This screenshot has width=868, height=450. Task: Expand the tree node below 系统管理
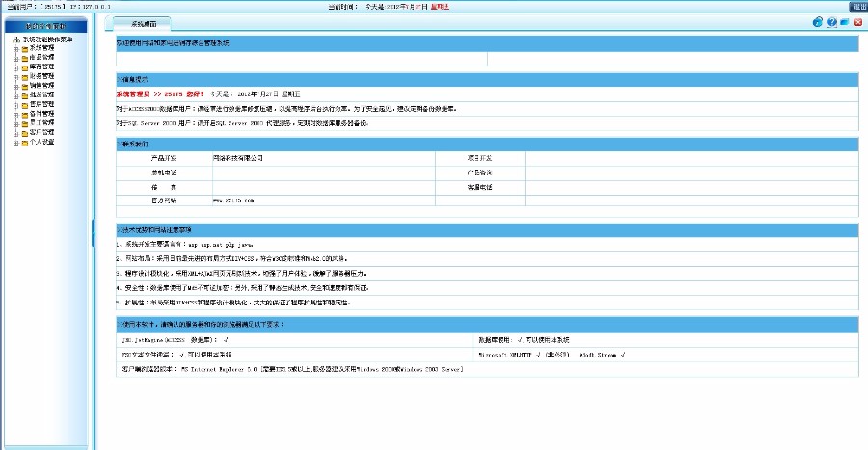pyautogui.click(x=16, y=59)
